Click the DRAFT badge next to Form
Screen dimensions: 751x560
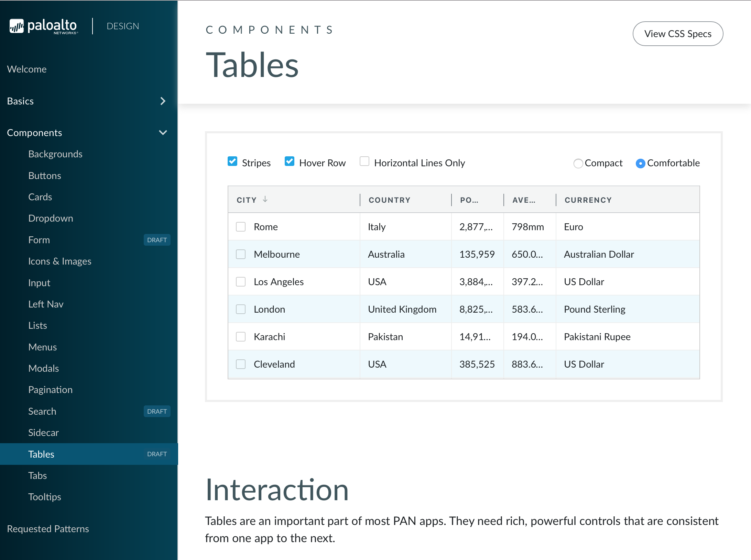click(x=157, y=240)
